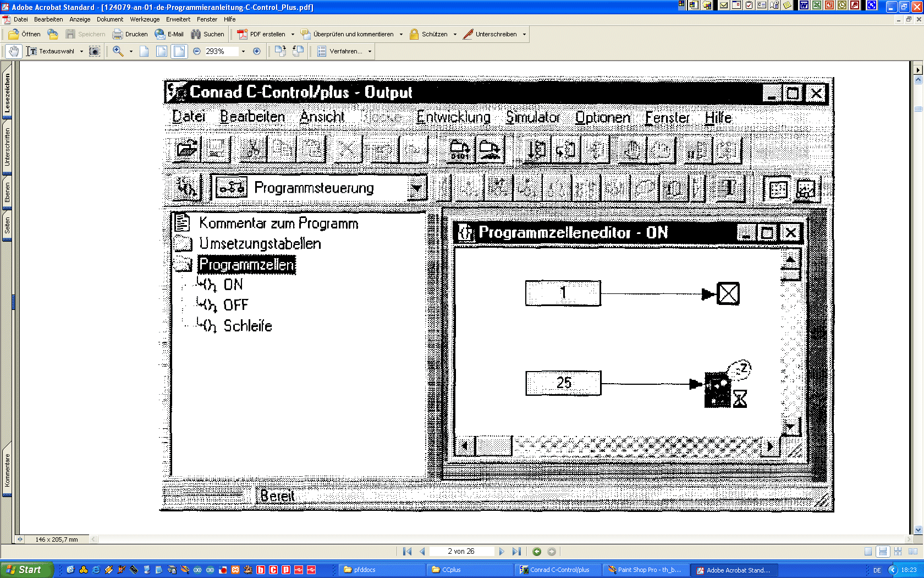Viewport: 924px width, 578px height.
Task: Open the Erweitert menu
Action: click(x=178, y=19)
